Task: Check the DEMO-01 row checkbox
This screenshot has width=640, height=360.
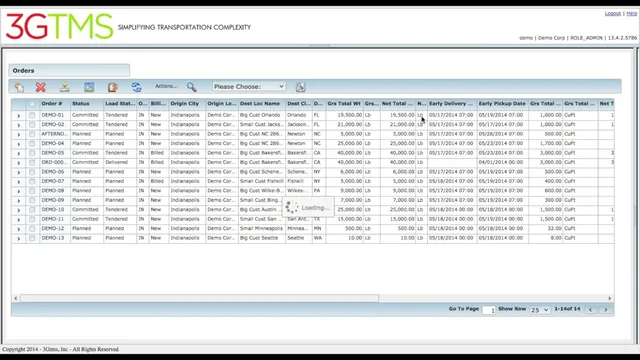Action: [32, 115]
